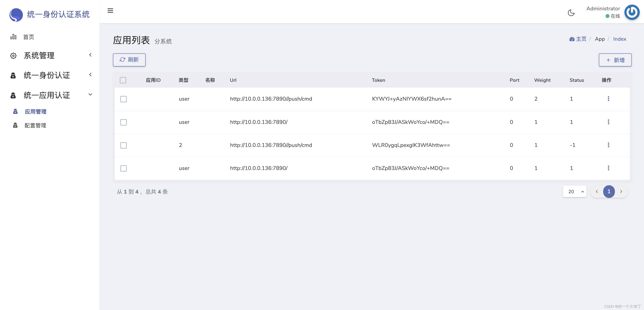The height and width of the screenshot is (310, 644).
Task: Click the refresh arrows icon in 刷新
Action: point(122,60)
